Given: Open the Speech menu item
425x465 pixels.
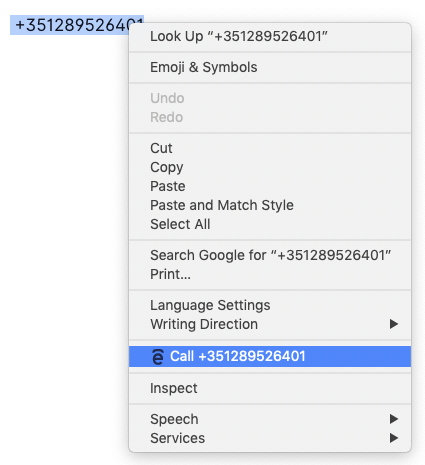Looking at the screenshot, I should point(270,419).
